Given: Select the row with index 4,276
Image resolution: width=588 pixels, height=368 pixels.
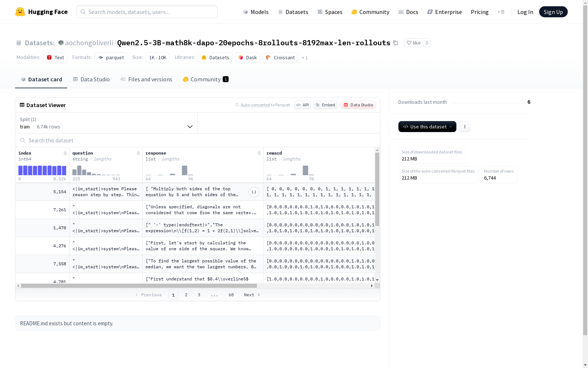Looking at the screenshot, I should (195, 246).
